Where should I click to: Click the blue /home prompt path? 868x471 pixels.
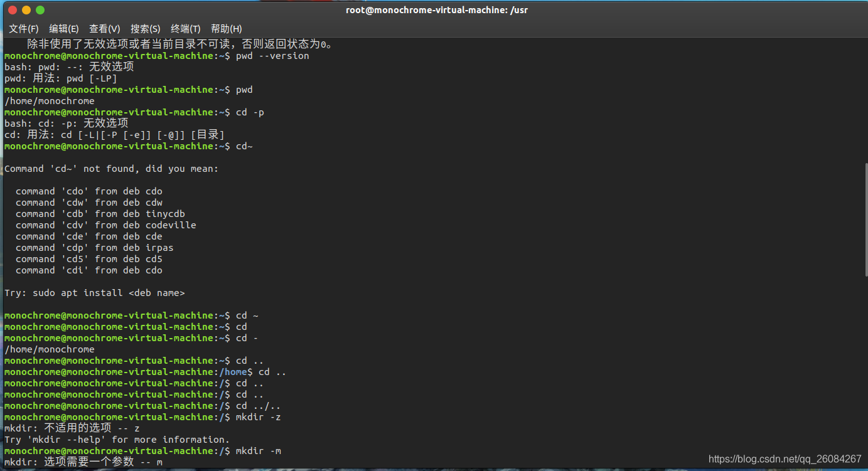233,372
